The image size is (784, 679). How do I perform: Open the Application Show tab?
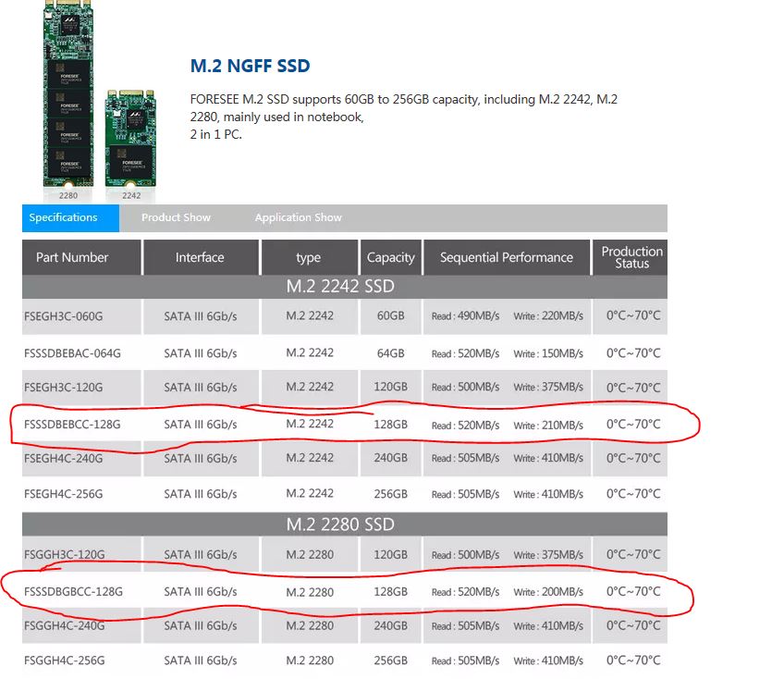pos(298,217)
